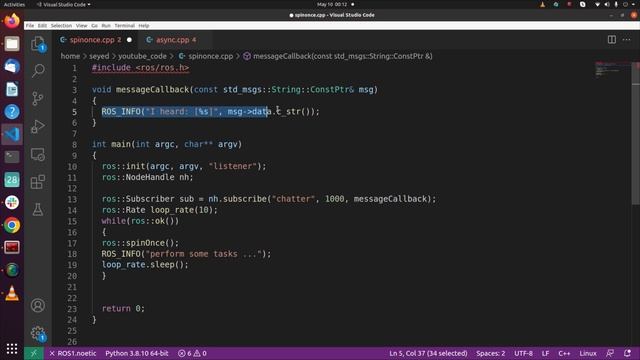Image resolution: width=640 pixels, height=360 pixels.
Task: Open LibreOffice Writer from dock
Action: pyautogui.click(x=12, y=89)
